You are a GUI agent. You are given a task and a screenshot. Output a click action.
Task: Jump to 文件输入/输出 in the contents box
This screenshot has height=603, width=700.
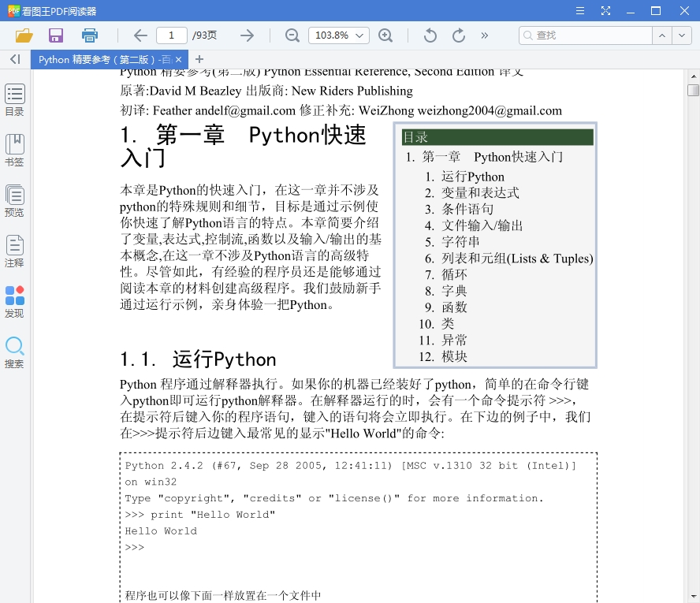tap(482, 226)
